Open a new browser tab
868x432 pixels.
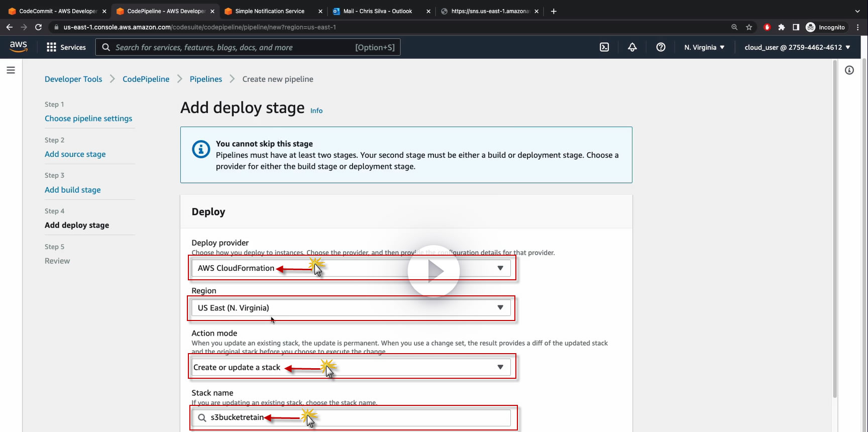point(554,11)
